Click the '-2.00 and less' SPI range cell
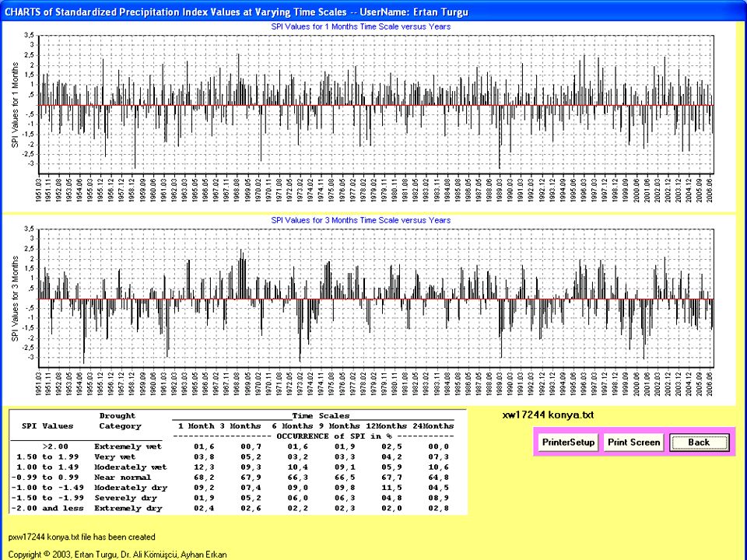 coord(47,508)
